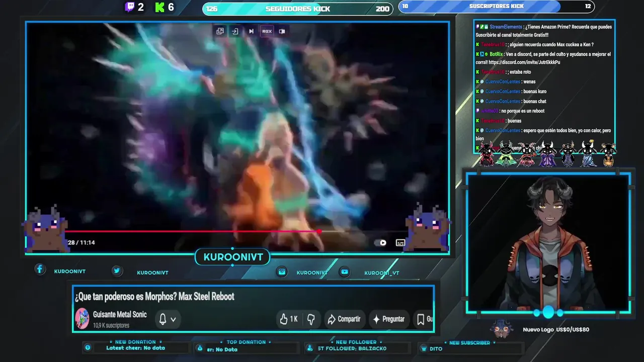This screenshot has height=362, width=644.
Task: Click the KUROONIVT label next to the Facebook icon
Action: [x=70, y=271]
